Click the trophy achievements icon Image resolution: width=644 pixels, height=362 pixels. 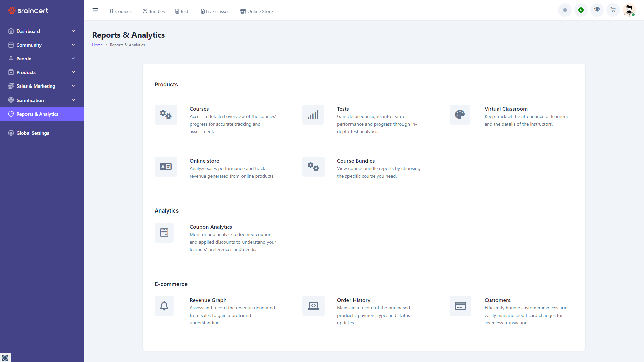pos(597,10)
